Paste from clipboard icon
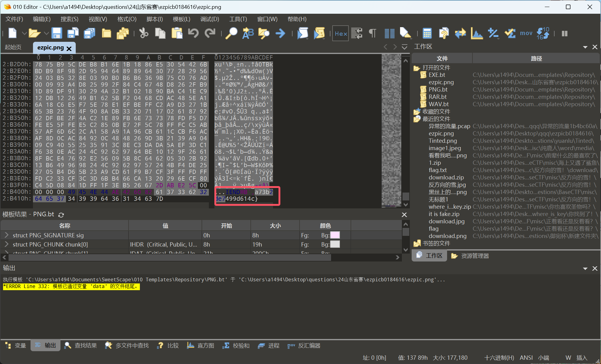The image size is (601, 364). click(177, 33)
